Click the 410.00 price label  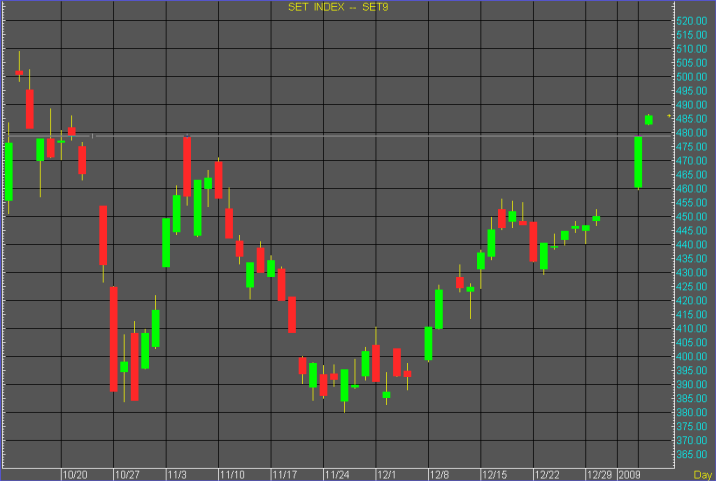coord(692,328)
